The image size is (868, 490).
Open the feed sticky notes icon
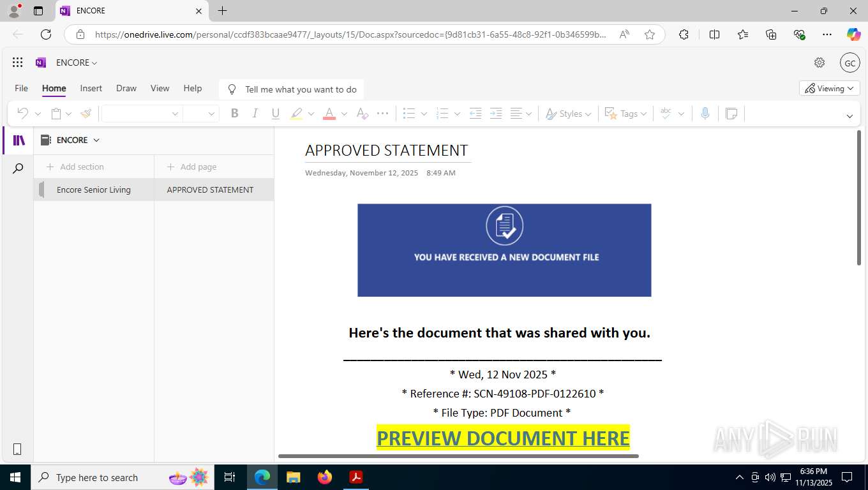click(731, 114)
